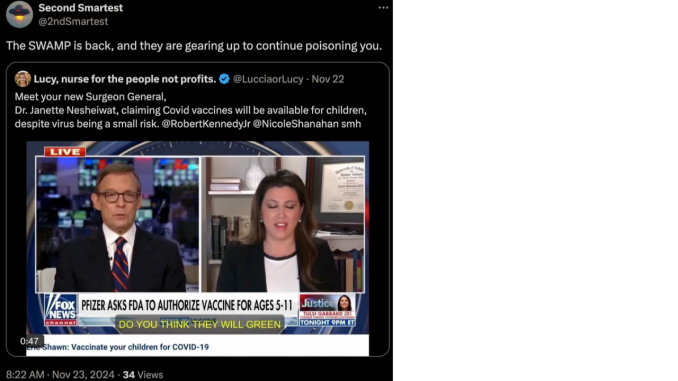Click the red LIVE badge on video

(x=65, y=152)
